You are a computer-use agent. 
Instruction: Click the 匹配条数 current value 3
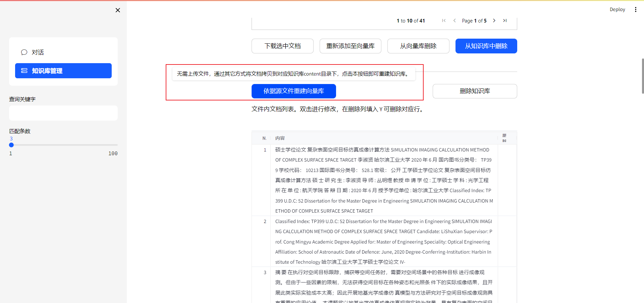click(x=11, y=138)
